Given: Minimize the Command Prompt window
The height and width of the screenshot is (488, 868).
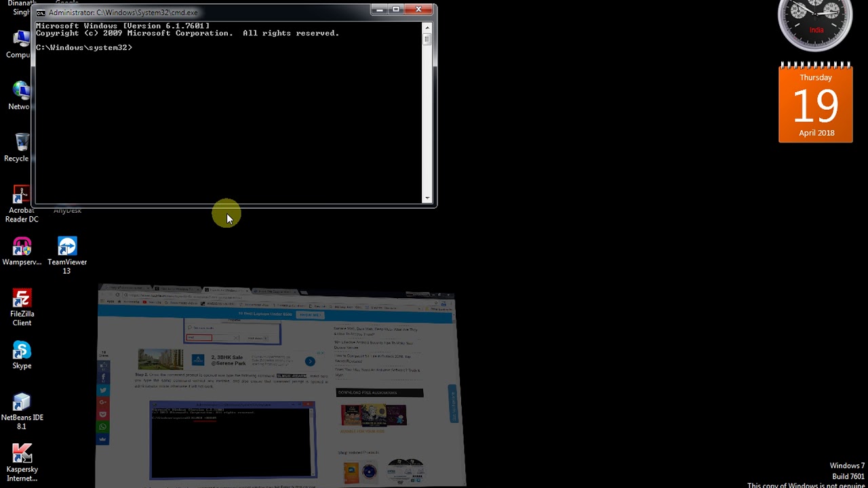Looking at the screenshot, I should pyautogui.click(x=380, y=9).
